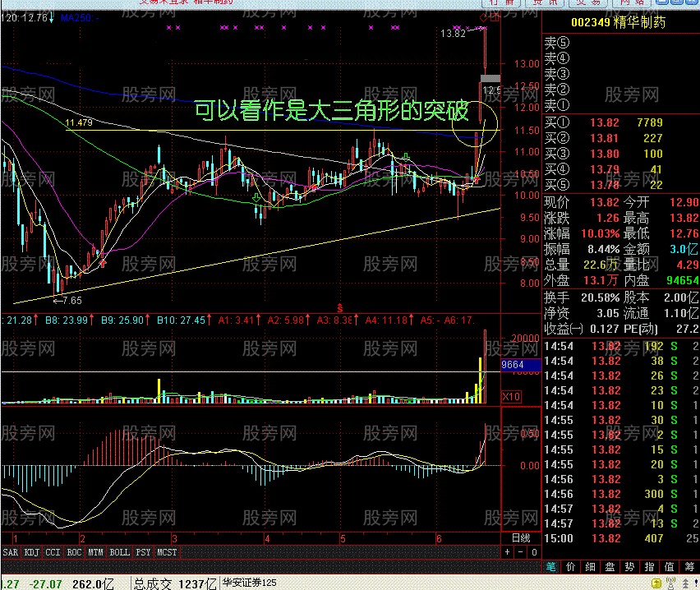Viewport: 700px width, 590px height.
Task: Switch to the PSY indicator tab
Action: [x=143, y=552]
